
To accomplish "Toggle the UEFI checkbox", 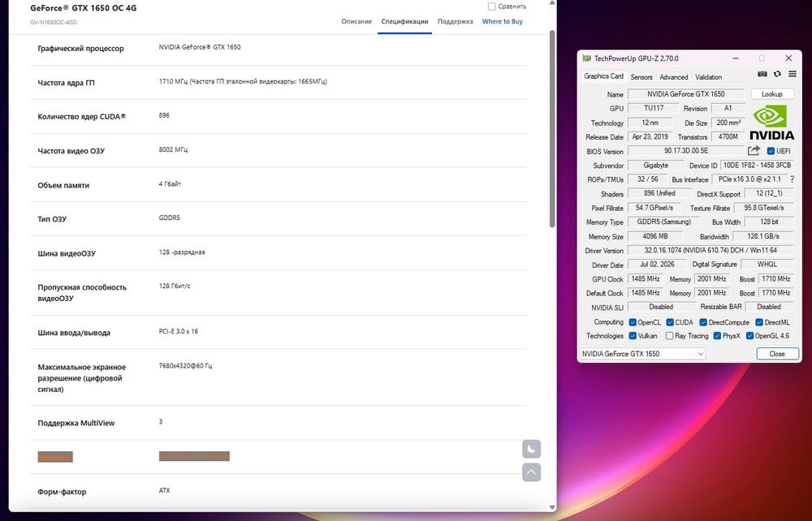I will [x=771, y=151].
